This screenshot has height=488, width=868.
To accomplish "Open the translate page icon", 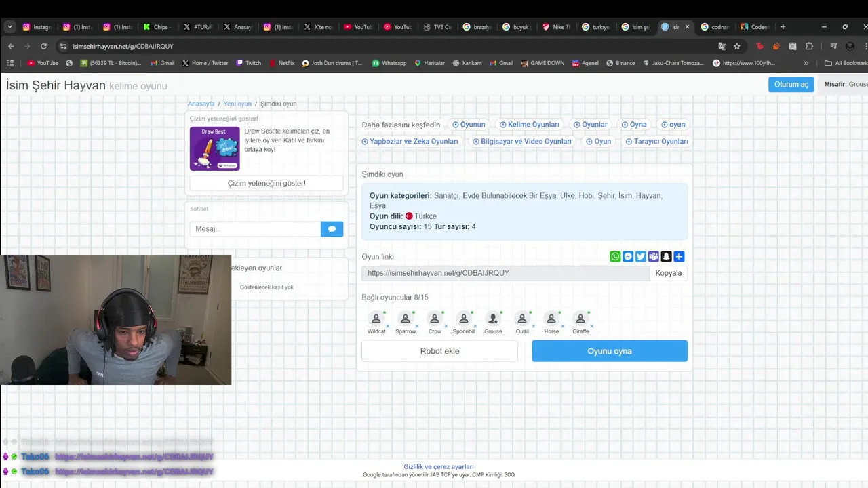I will (722, 46).
